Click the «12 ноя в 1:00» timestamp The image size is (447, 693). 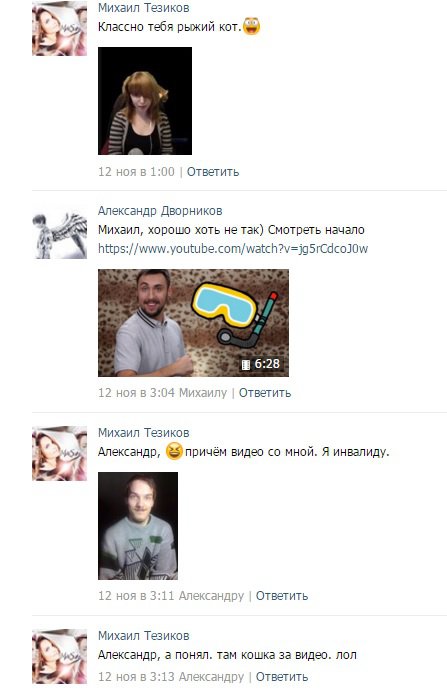pyautogui.click(x=136, y=172)
